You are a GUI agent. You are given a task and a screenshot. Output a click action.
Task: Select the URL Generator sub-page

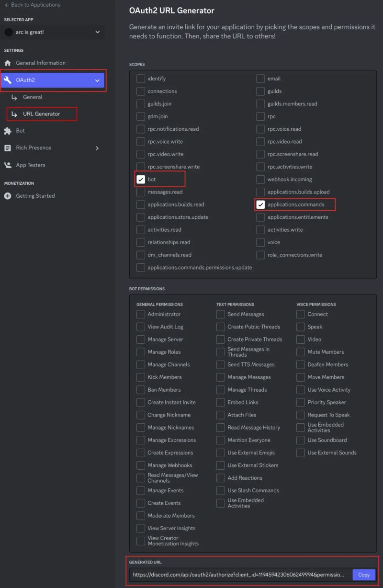pyautogui.click(x=42, y=114)
